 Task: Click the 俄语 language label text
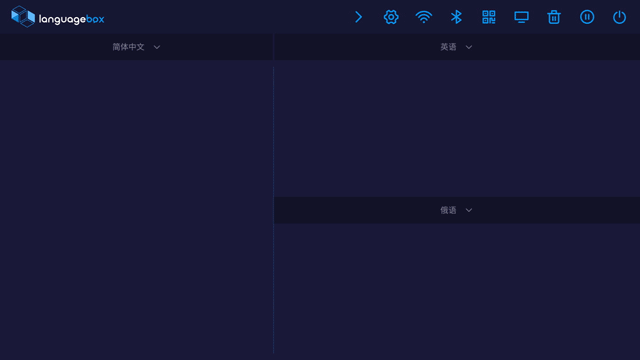coord(448,210)
